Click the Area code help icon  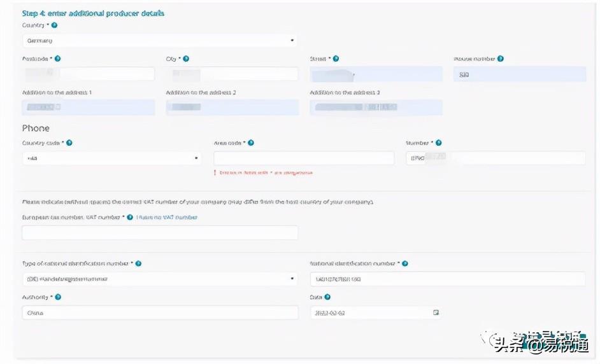pyautogui.click(x=251, y=143)
